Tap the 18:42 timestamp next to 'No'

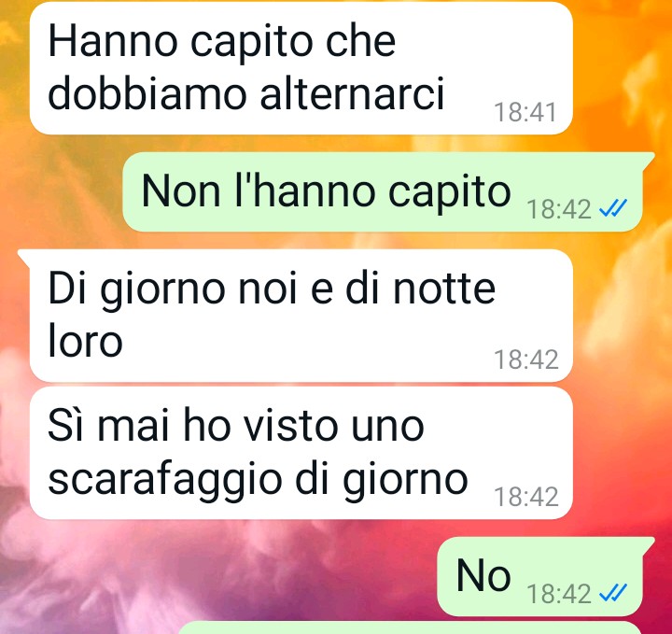click(x=559, y=594)
